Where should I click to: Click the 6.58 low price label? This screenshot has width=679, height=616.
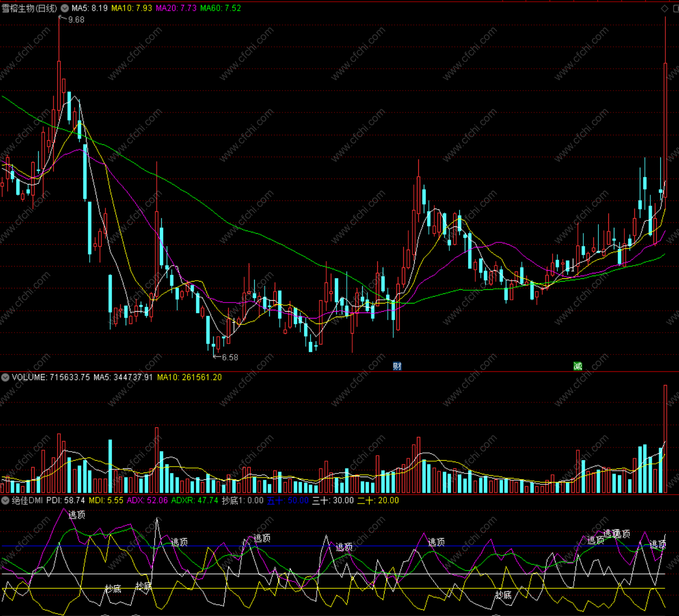tap(230, 357)
